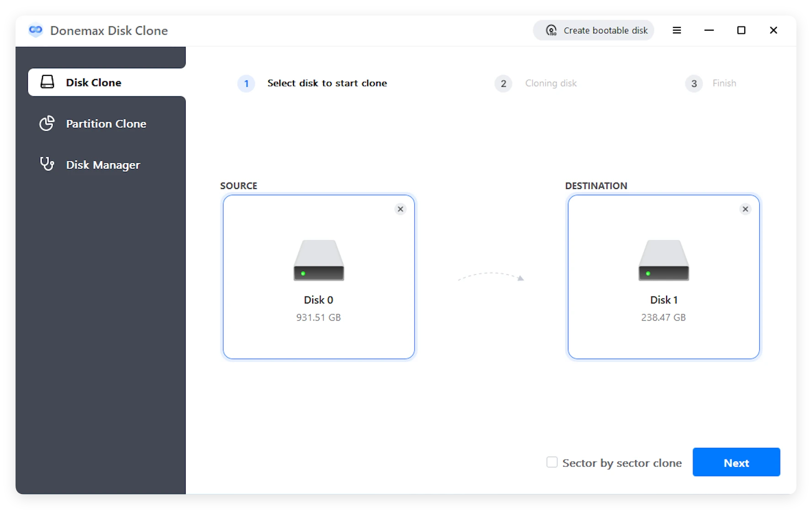Viewport: 812px width, 510px height.
Task: Click the 'Sector by sector clone' label
Action: (622, 463)
